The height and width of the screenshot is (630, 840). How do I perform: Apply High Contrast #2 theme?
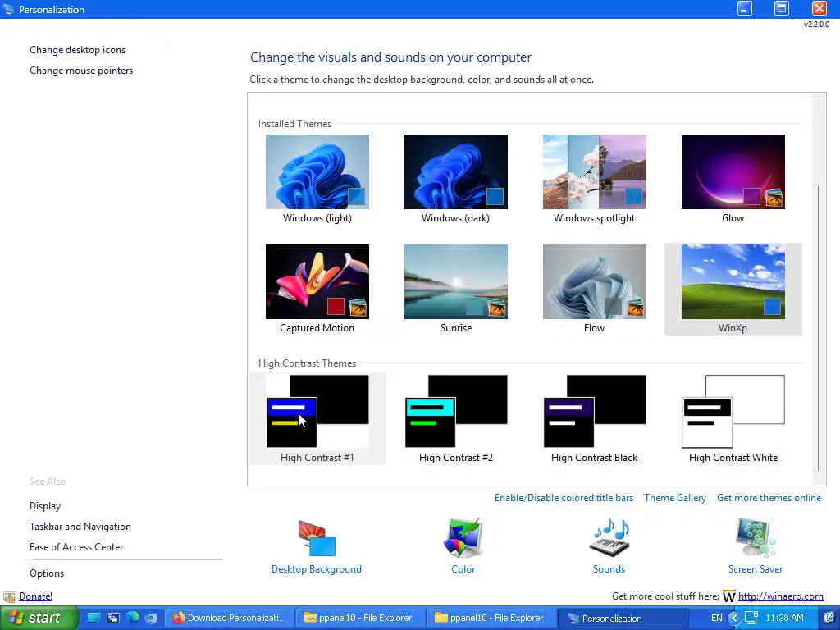click(x=456, y=419)
